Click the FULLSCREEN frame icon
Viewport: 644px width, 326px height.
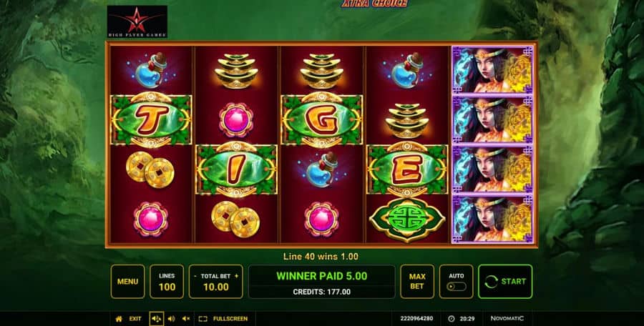(203, 319)
